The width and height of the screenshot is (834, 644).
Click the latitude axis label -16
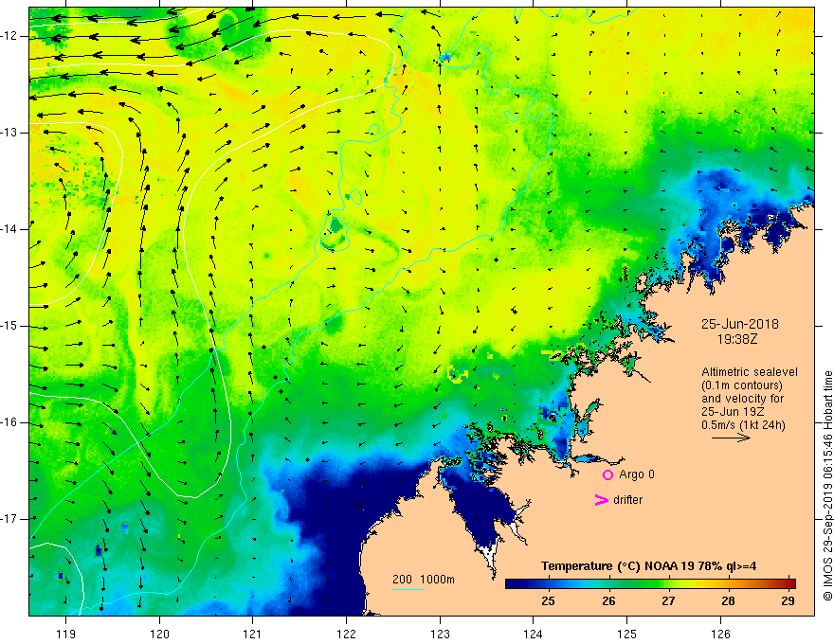point(10,422)
